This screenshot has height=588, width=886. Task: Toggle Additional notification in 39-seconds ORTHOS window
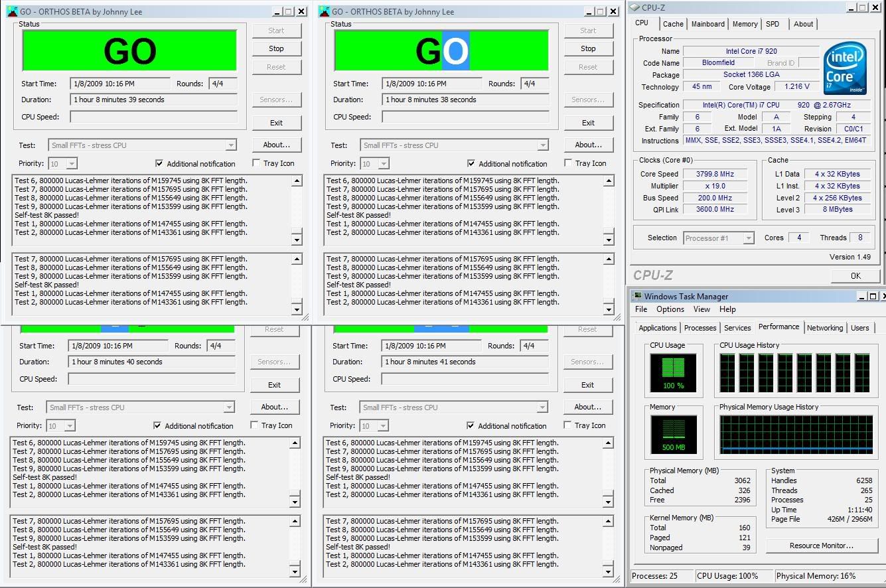pos(159,163)
